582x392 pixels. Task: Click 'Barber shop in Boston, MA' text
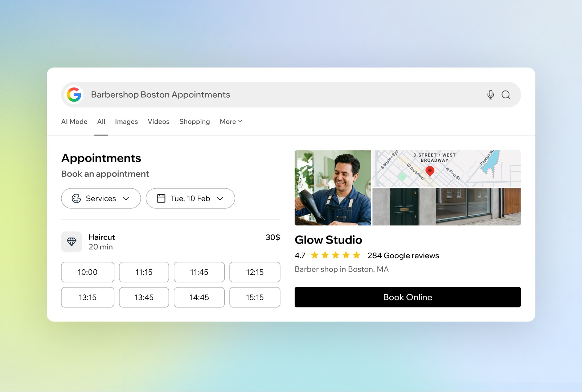click(341, 269)
